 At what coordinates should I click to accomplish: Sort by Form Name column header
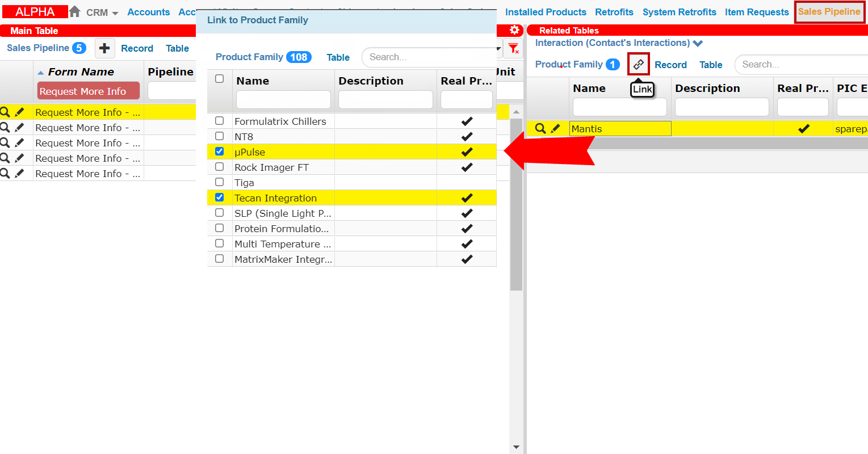[81, 72]
